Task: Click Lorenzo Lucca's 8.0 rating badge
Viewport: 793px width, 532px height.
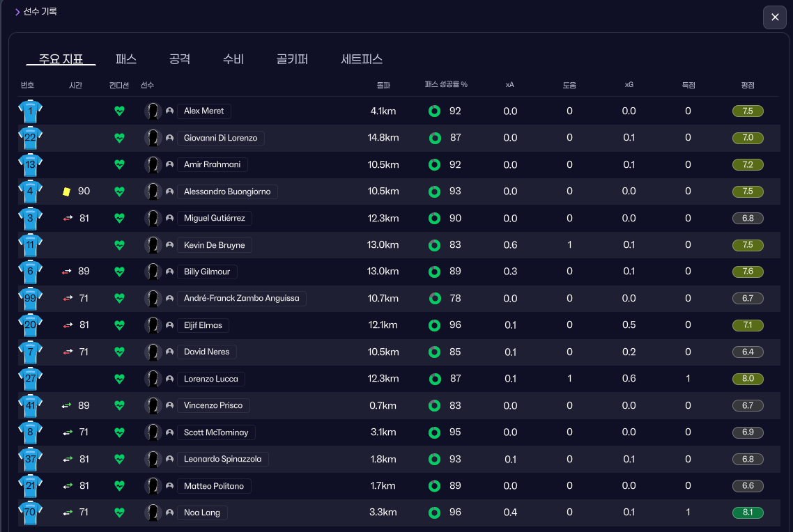Action: tap(748, 379)
